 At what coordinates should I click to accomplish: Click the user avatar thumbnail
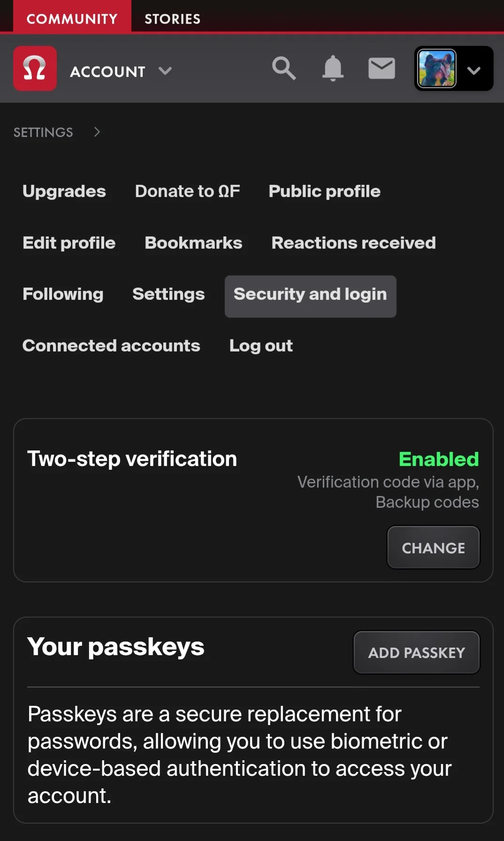coord(437,69)
